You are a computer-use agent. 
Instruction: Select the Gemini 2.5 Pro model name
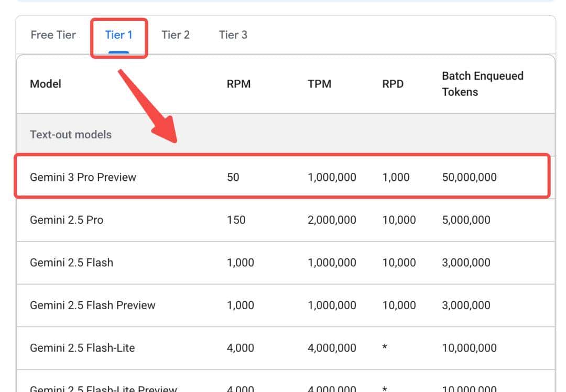click(67, 220)
